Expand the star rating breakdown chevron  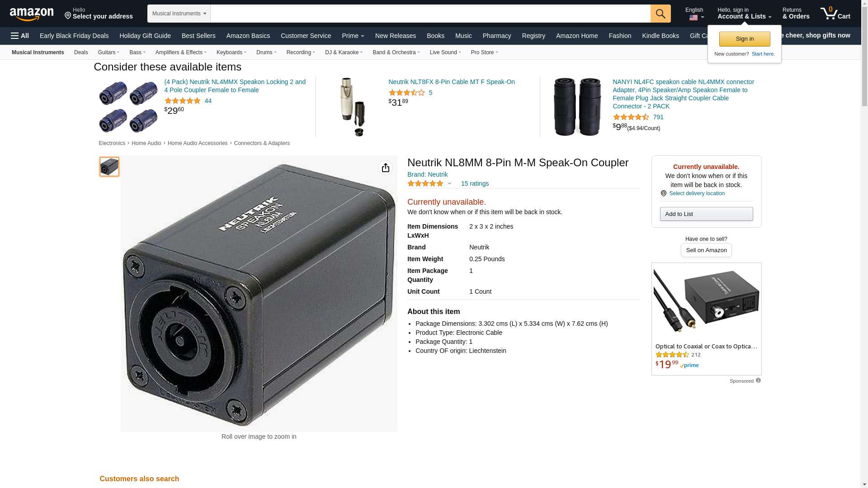coord(449,183)
